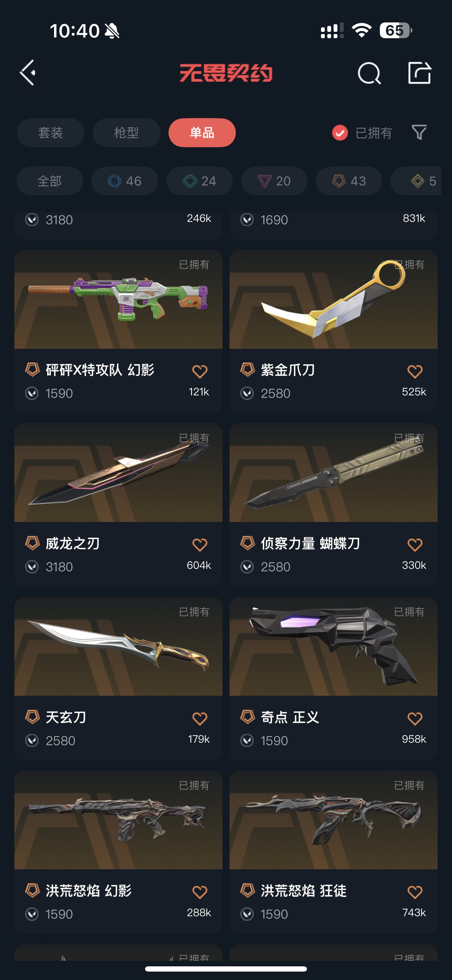452x980 pixels.
Task: Select the 套装 tab
Action: (x=50, y=133)
